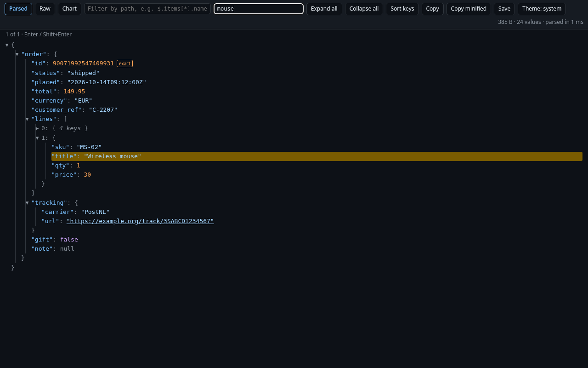The image size is (588, 368).
Task: Collapse lines item 1
Action: click(x=37, y=138)
